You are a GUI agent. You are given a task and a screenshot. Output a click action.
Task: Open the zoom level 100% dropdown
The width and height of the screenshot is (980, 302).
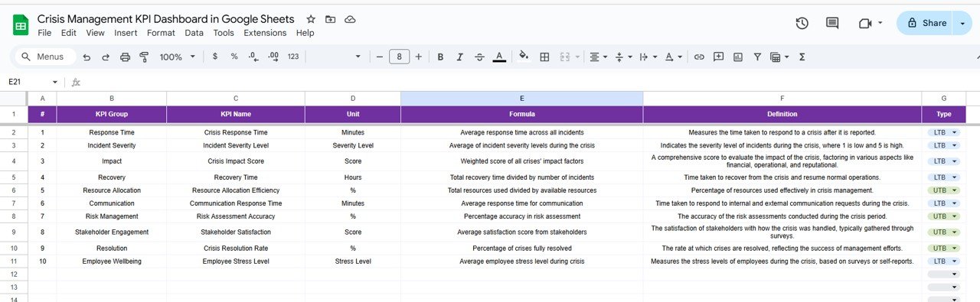pyautogui.click(x=178, y=57)
